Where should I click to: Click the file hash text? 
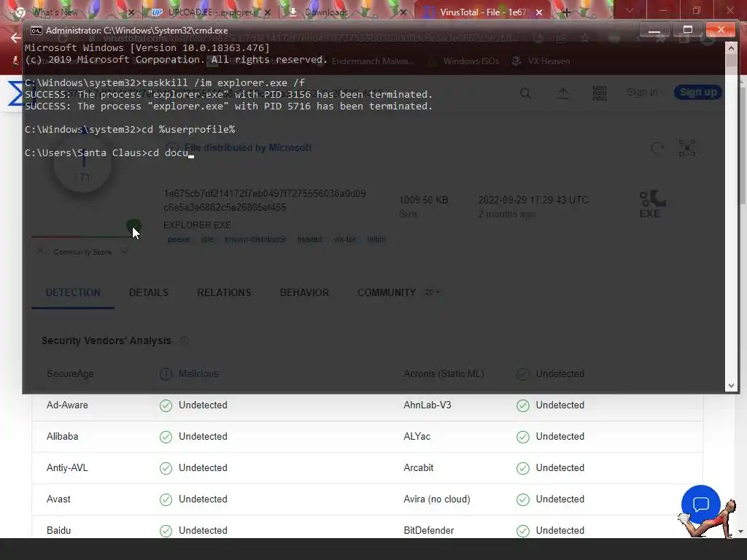pos(264,201)
